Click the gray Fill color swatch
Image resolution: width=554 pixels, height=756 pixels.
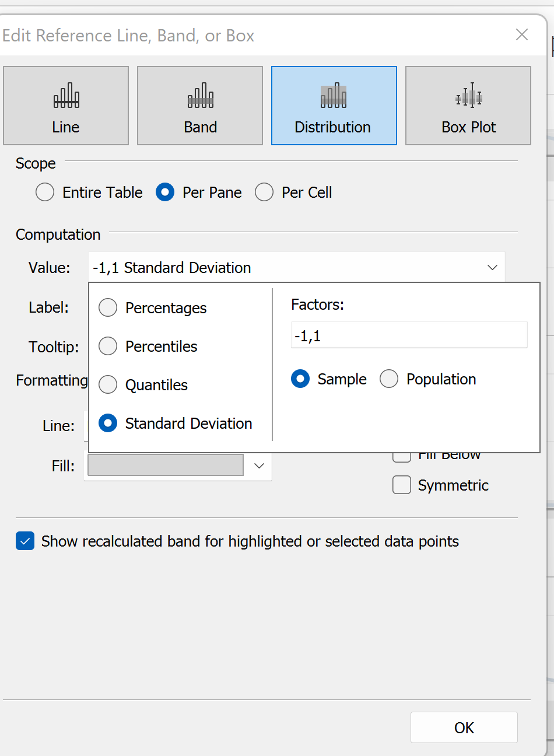coord(166,466)
